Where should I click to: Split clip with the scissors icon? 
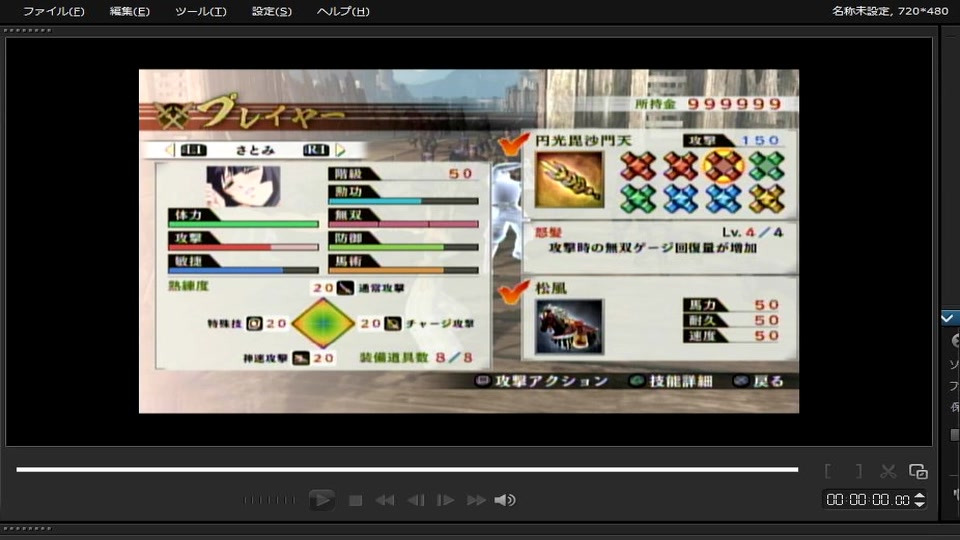click(888, 471)
